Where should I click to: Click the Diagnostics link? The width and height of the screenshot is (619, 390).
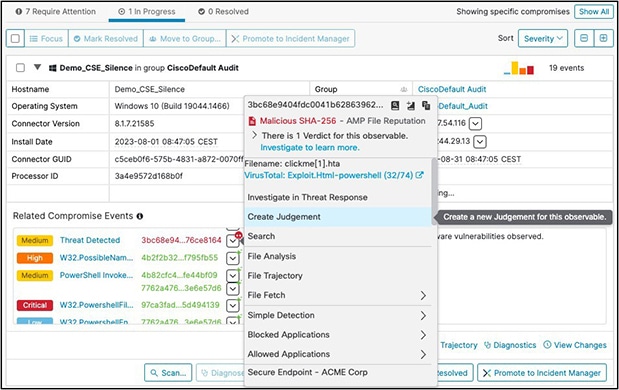click(x=510, y=345)
